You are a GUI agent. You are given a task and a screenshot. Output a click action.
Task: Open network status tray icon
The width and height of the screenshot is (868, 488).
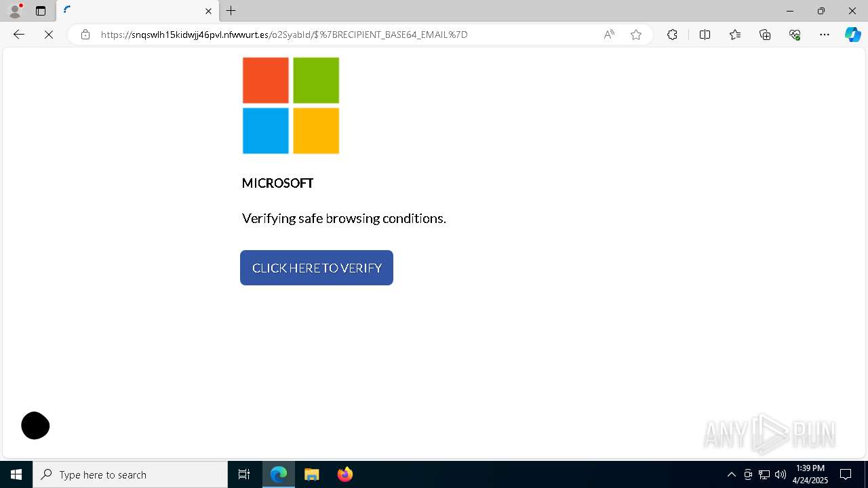click(x=764, y=474)
